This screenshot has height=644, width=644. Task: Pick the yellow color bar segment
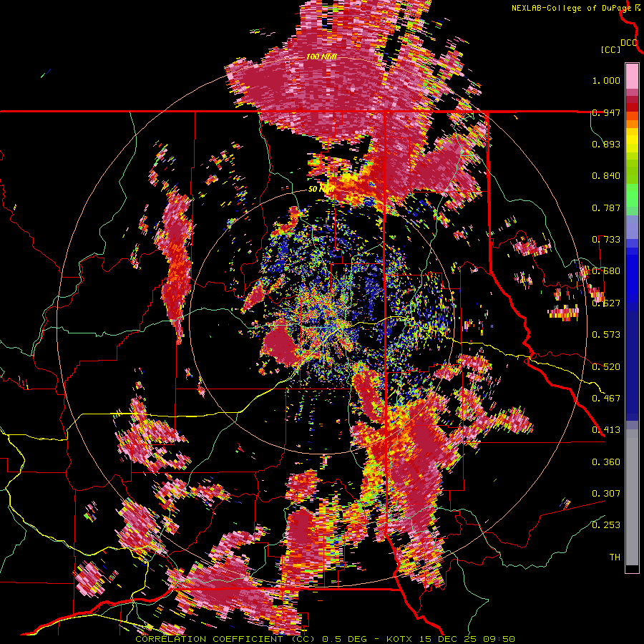(x=632, y=140)
